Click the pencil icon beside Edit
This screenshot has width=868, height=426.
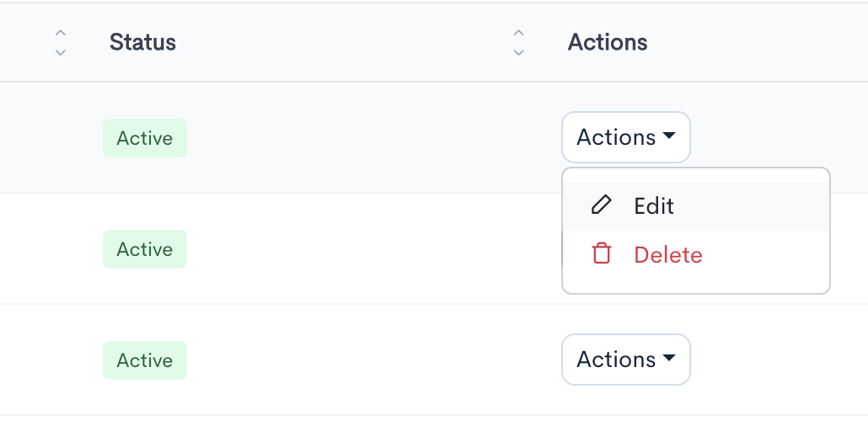[601, 205]
